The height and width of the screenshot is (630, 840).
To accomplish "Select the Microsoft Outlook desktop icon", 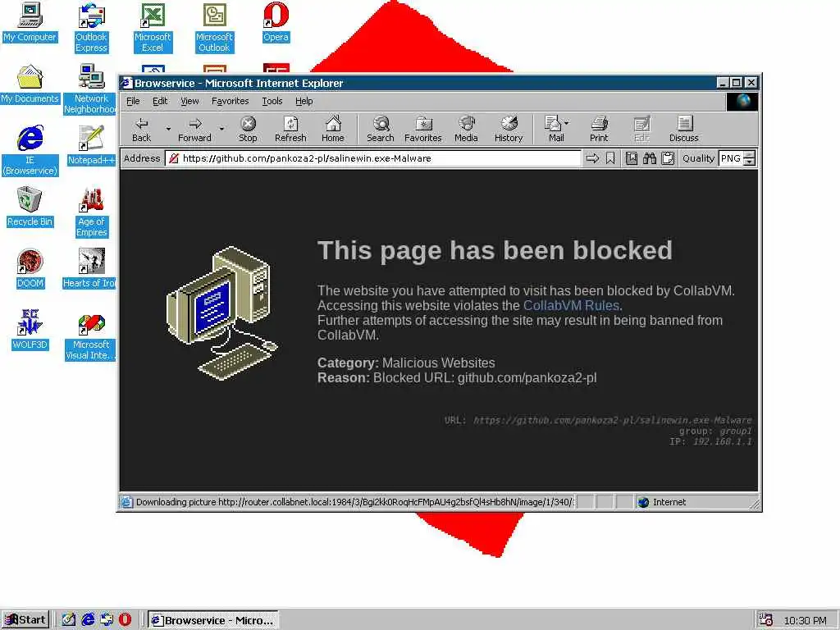I will 214,28.
